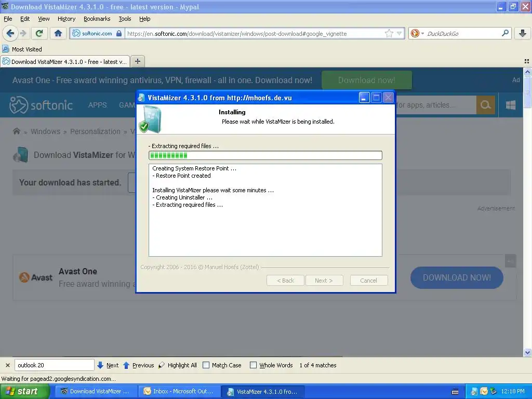Open the downloads arrow button
Viewport: 532px width, 399px height.
[x=523, y=33]
